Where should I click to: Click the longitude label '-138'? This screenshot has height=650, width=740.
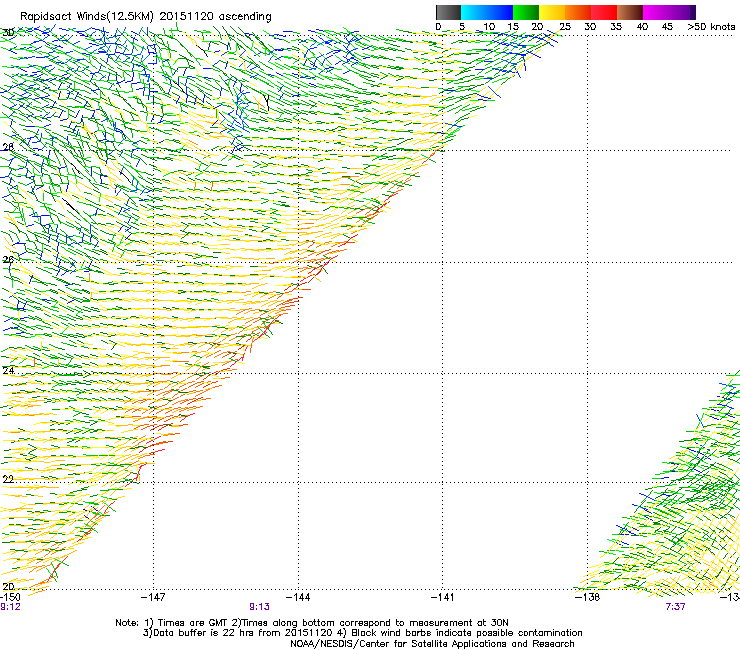(x=588, y=597)
